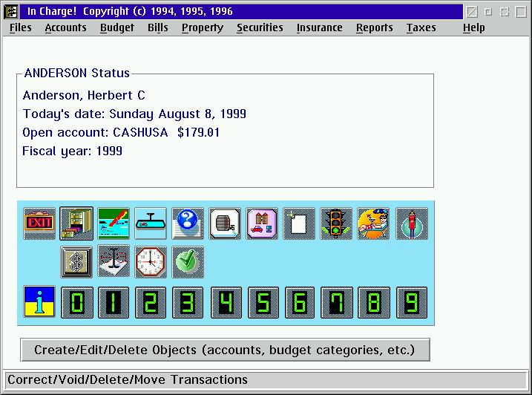Click the balance scale icon
The height and width of the screenshot is (395, 532).
[x=114, y=261]
